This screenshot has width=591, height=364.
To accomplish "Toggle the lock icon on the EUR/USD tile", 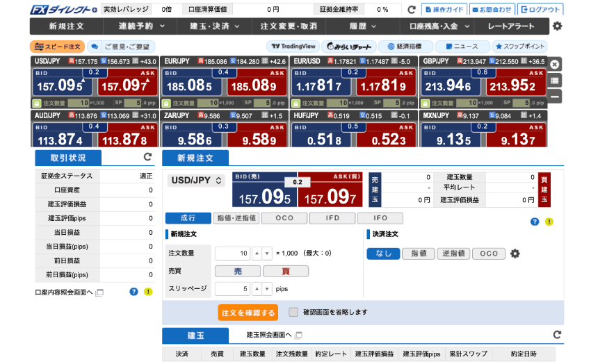I will coord(296,103).
